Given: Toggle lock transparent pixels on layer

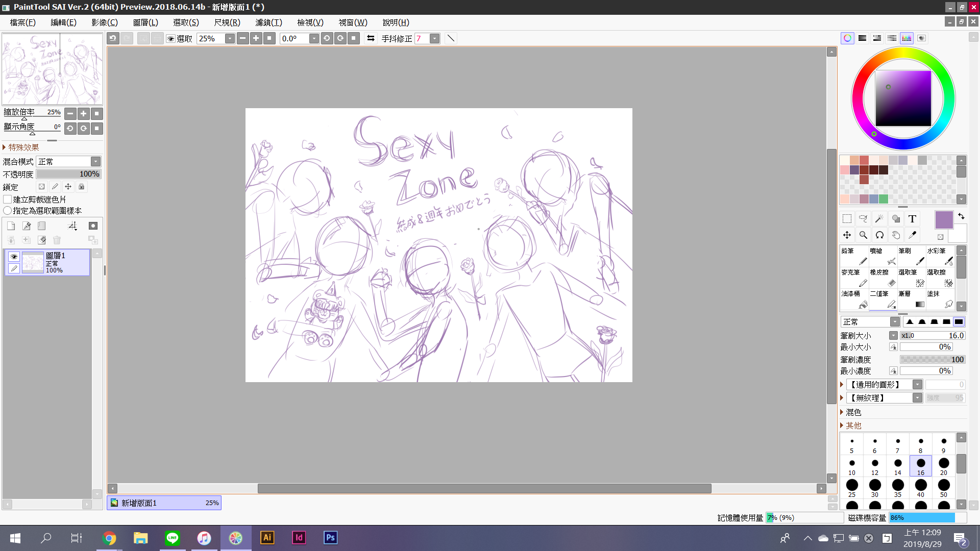Looking at the screenshot, I should click(42, 187).
